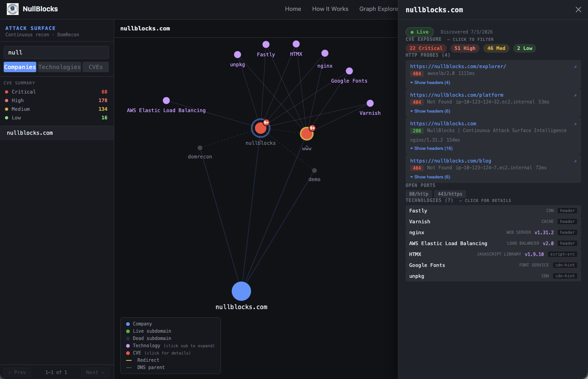Viewport: 588px width, 379px height.
Task: Open external link for /blog probe
Action: coord(575,161)
